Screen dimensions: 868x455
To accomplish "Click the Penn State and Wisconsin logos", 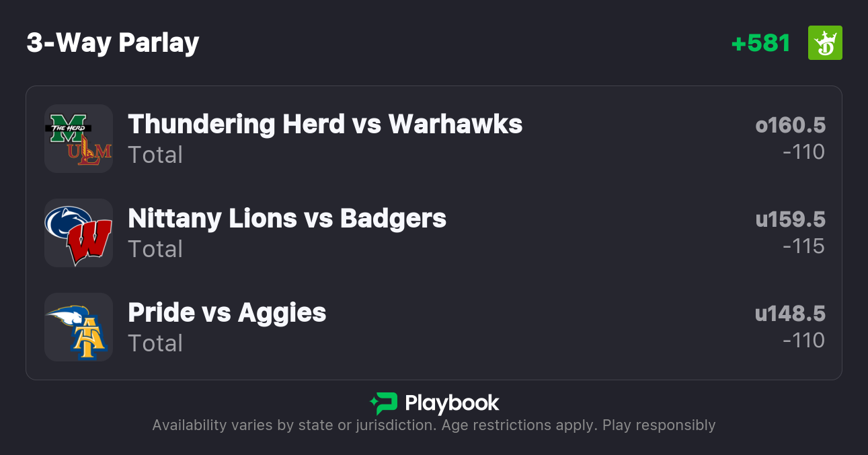I will point(79,233).
